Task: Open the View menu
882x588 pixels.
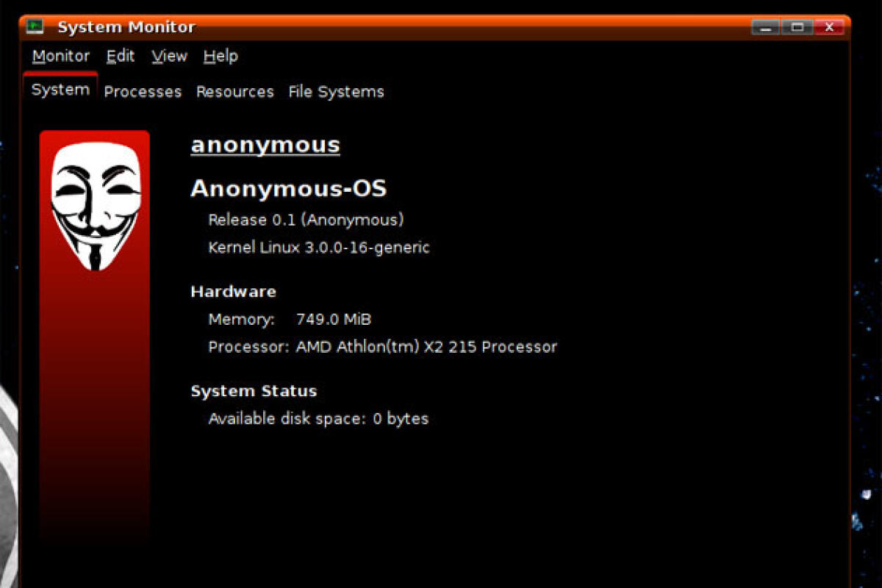Action: [170, 56]
